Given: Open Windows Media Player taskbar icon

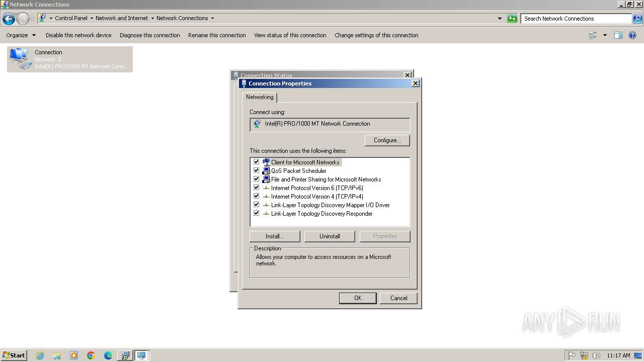Looking at the screenshot, I should point(74,355).
